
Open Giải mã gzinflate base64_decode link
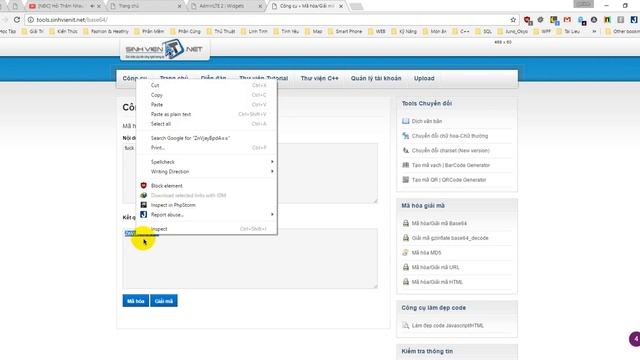click(450, 238)
